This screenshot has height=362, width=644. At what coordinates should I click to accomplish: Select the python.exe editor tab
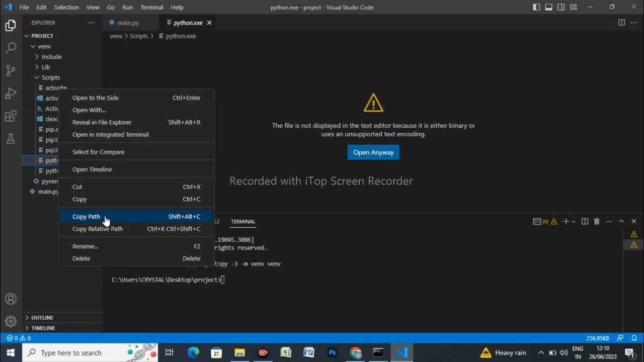(x=188, y=23)
